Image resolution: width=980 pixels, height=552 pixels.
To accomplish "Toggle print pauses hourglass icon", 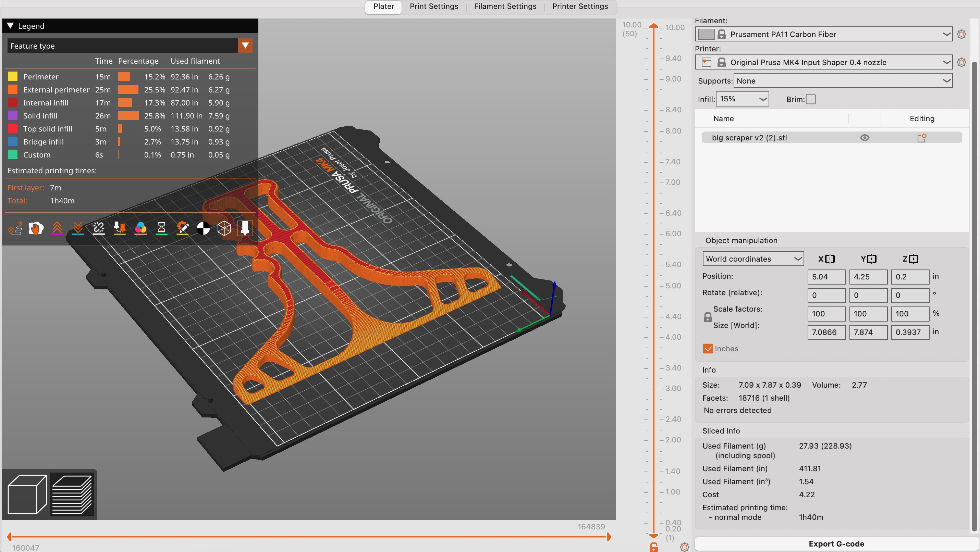I will (161, 228).
